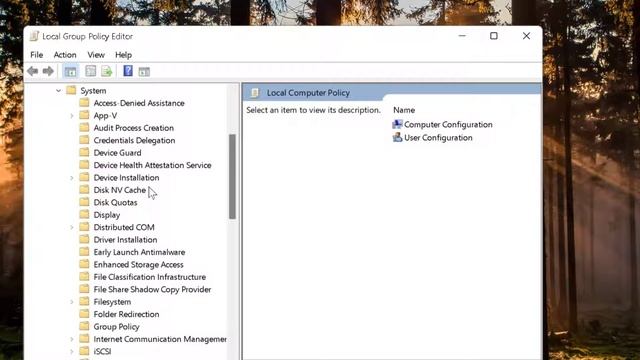
Task: Open the File menu
Action: point(36,55)
